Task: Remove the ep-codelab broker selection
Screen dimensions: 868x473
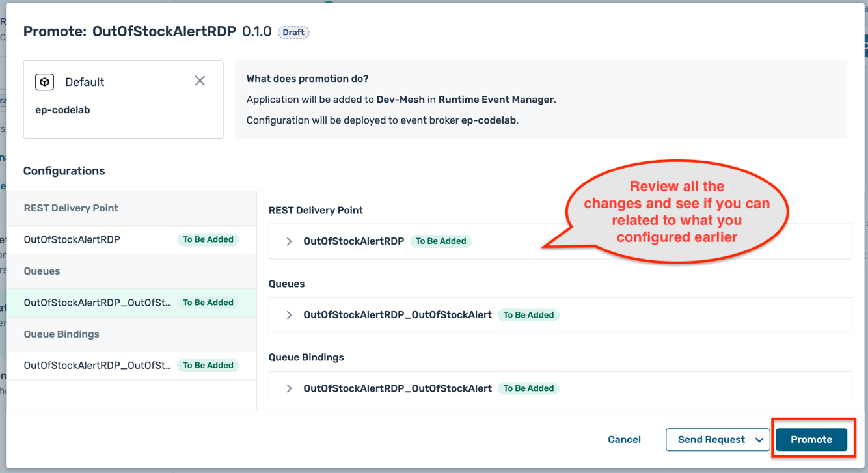Action: coord(200,81)
